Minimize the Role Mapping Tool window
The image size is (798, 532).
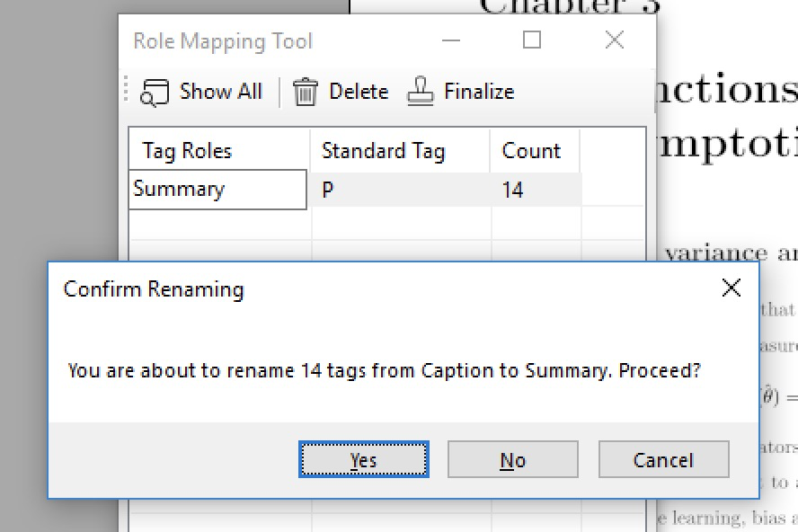pos(451,40)
